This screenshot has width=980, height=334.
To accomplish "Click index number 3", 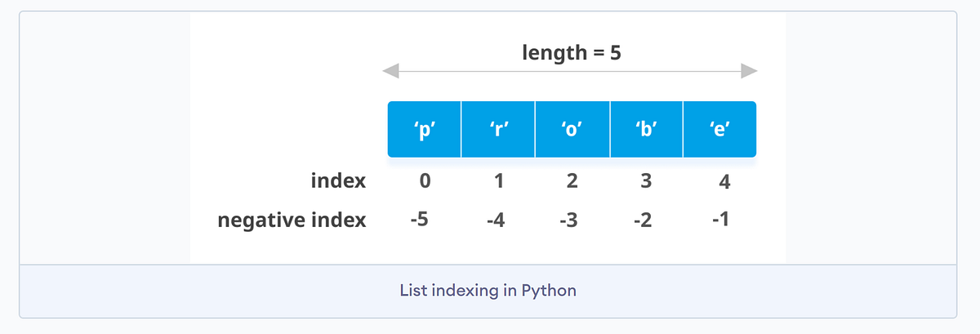I will pos(646,180).
